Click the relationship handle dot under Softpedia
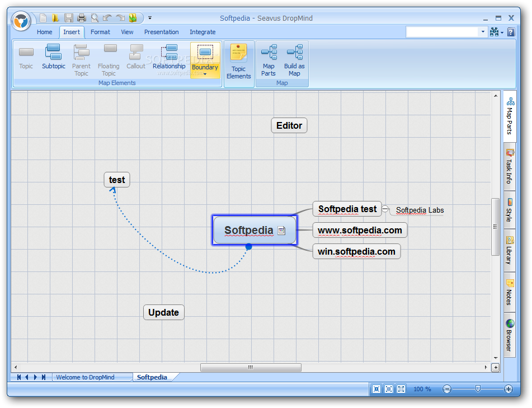 click(x=249, y=247)
